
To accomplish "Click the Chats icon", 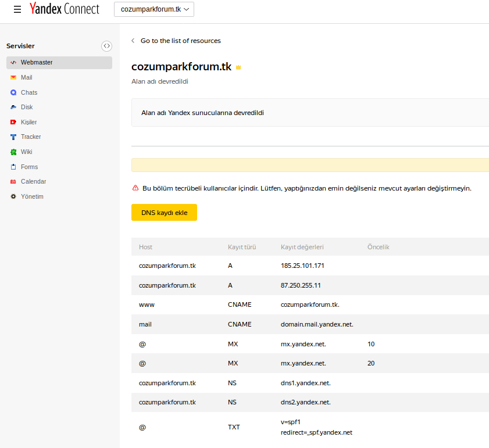I will click(x=13, y=92).
